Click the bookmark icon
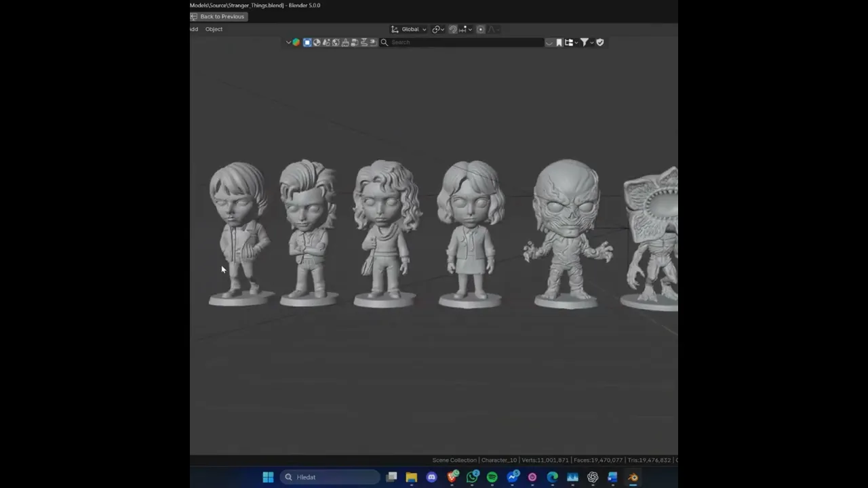 [559, 42]
